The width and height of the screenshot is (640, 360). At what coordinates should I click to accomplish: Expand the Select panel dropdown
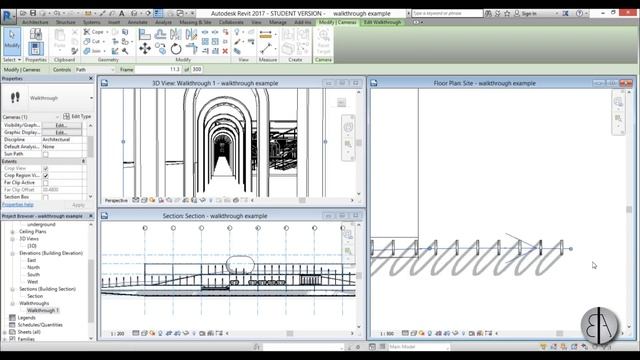[12, 60]
